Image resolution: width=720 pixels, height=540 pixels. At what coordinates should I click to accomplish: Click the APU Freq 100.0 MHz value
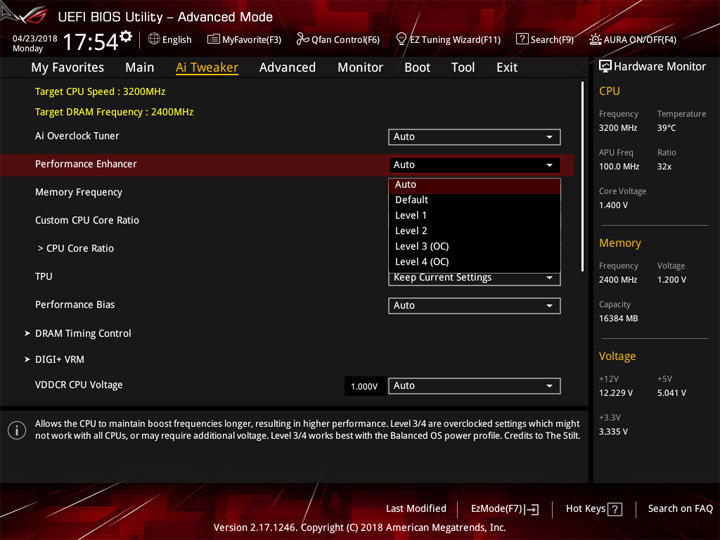[619, 167]
